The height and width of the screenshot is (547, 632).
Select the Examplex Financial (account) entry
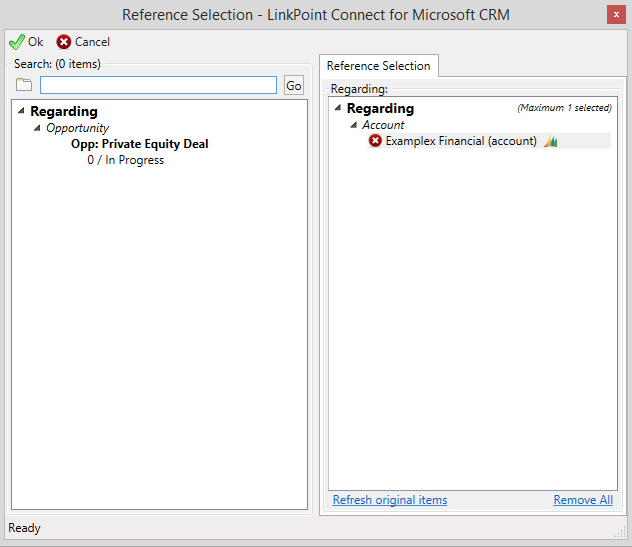[x=461, y=141]
